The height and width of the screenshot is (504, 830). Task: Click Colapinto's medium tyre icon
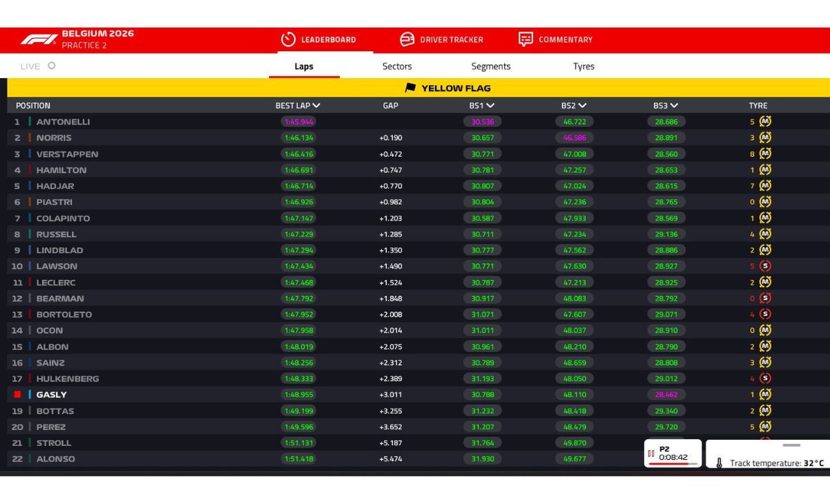tap(765, 218)
